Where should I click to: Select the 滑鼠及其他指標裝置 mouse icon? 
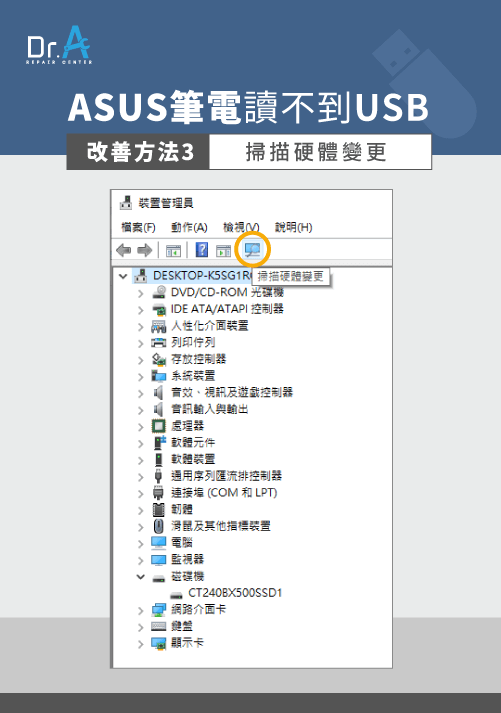pyautogui.click(x=158, y=526)
